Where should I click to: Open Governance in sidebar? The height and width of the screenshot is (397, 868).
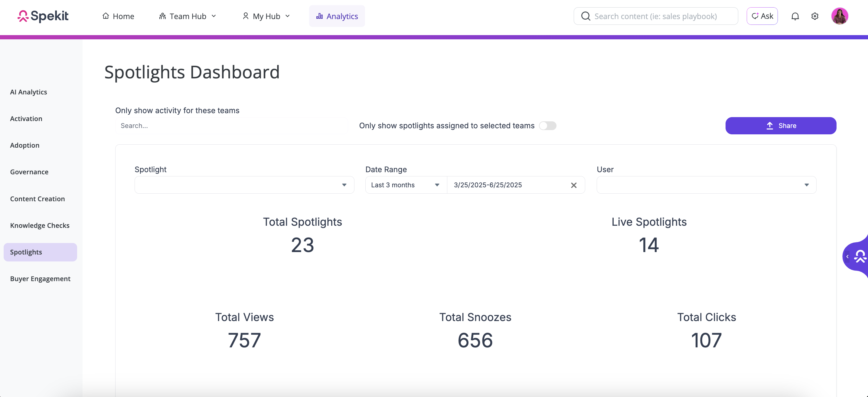click(29, 172)
